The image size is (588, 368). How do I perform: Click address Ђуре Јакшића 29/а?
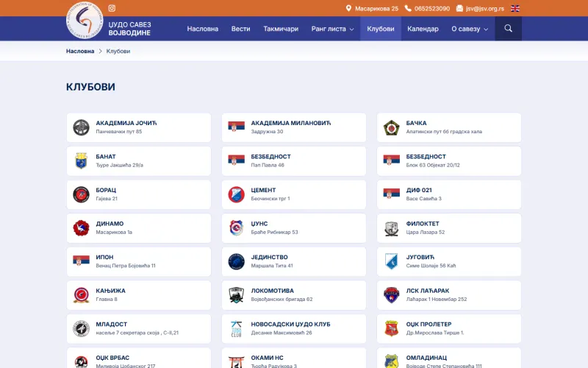coord(119,165)
